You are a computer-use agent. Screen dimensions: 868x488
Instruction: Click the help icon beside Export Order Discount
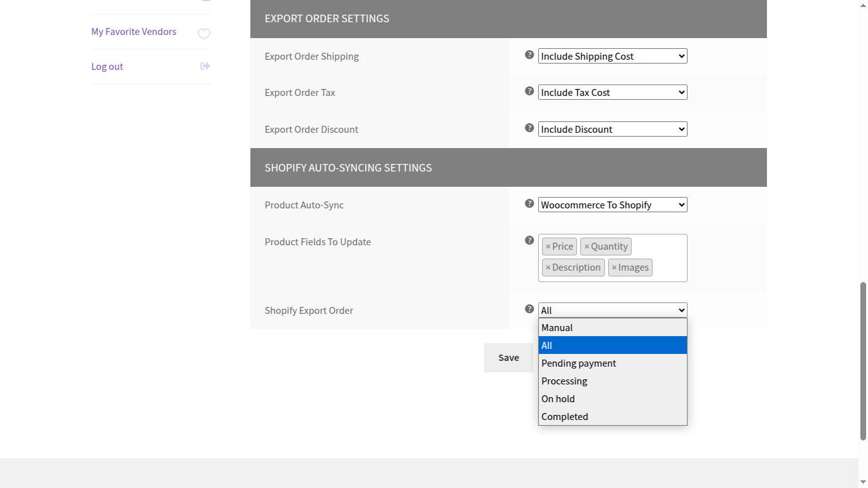point(529,128)
